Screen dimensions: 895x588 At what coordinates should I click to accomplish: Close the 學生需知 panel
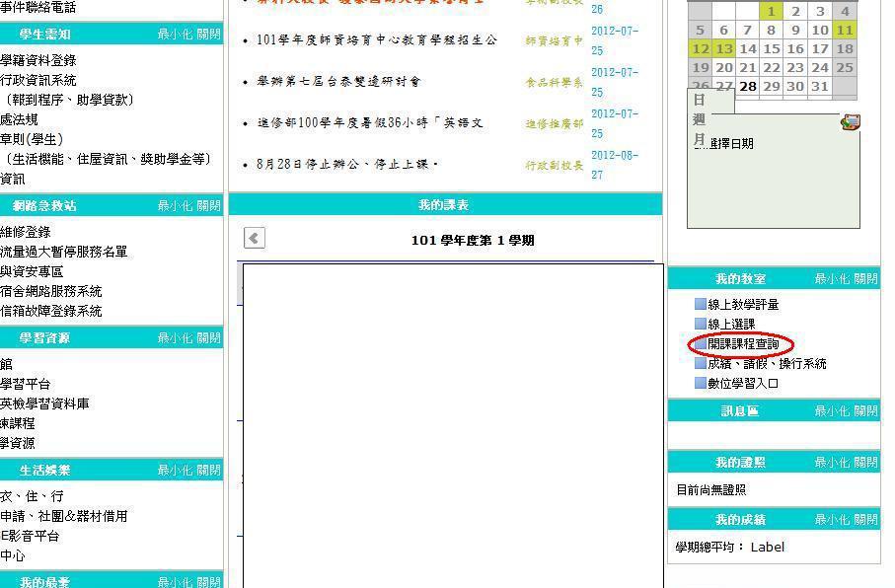pos(208,34)
